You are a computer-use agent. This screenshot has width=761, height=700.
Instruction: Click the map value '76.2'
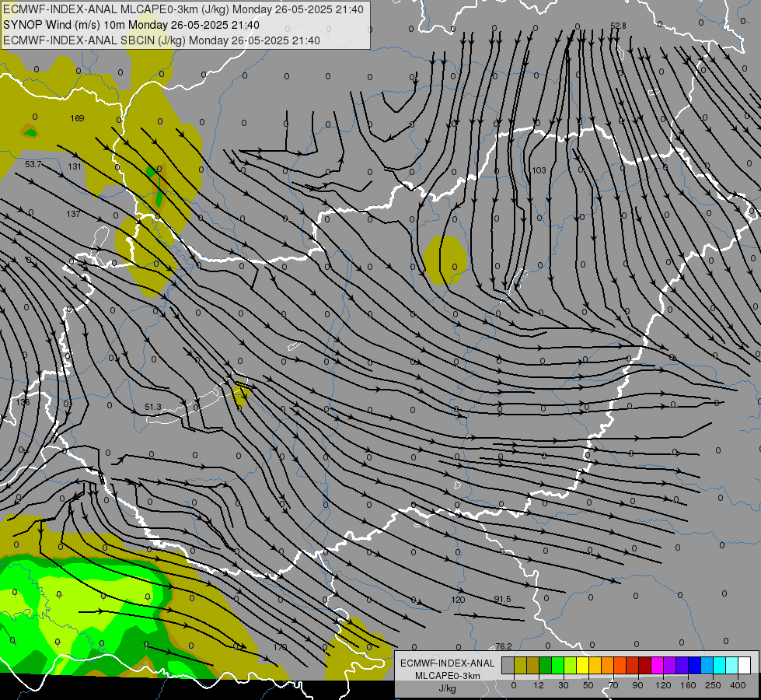tap(503, 646)
